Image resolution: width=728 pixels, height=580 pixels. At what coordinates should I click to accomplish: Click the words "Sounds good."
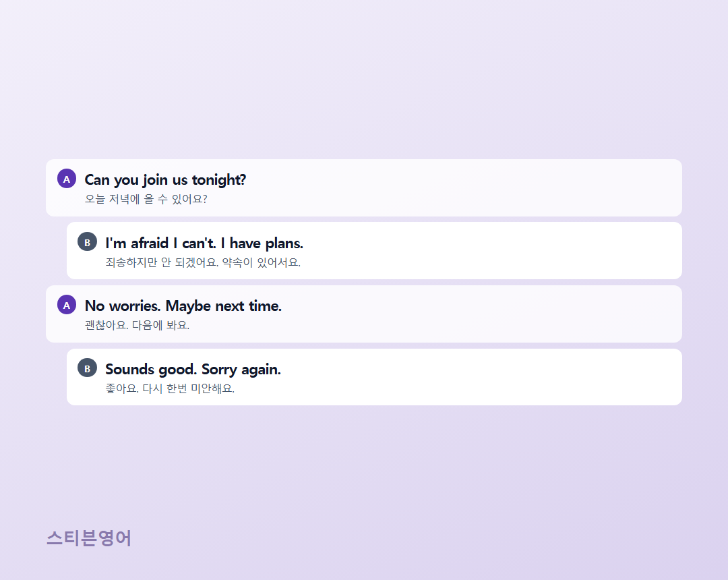click(x=151, y=369)
